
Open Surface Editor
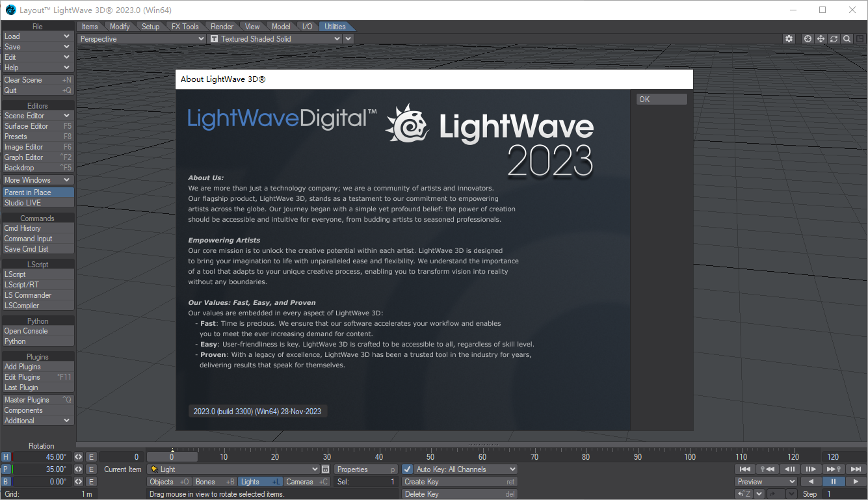click(38, 126)
